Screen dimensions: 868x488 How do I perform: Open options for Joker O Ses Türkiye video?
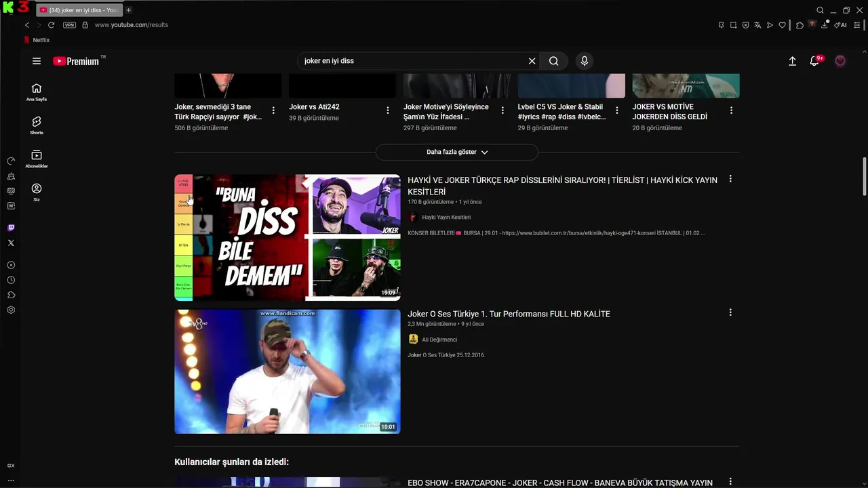coord(730,312)
